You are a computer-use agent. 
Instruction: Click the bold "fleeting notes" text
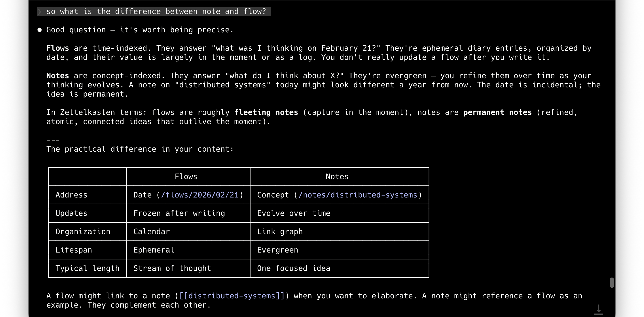tap(266, 112)
